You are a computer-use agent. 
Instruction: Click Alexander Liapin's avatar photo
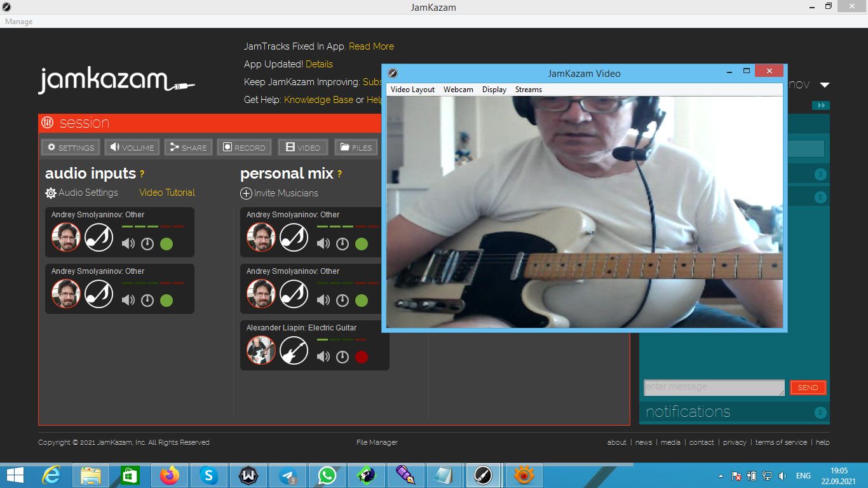click(x=261, y=350)
